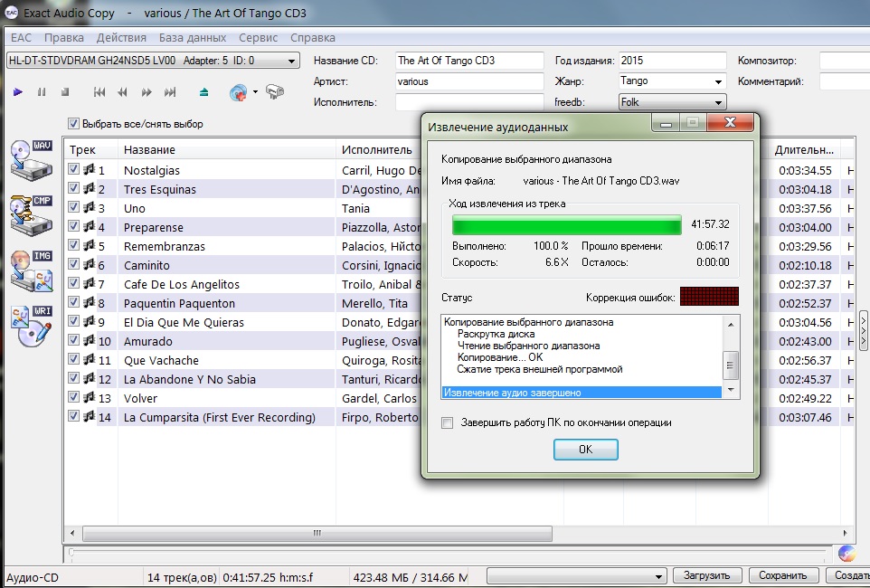Image resolution: width=870 pixels, height=588 pixels.
Task: Open the HL-DT-ST drive selection dropdown
Action: tap(291, 61)
